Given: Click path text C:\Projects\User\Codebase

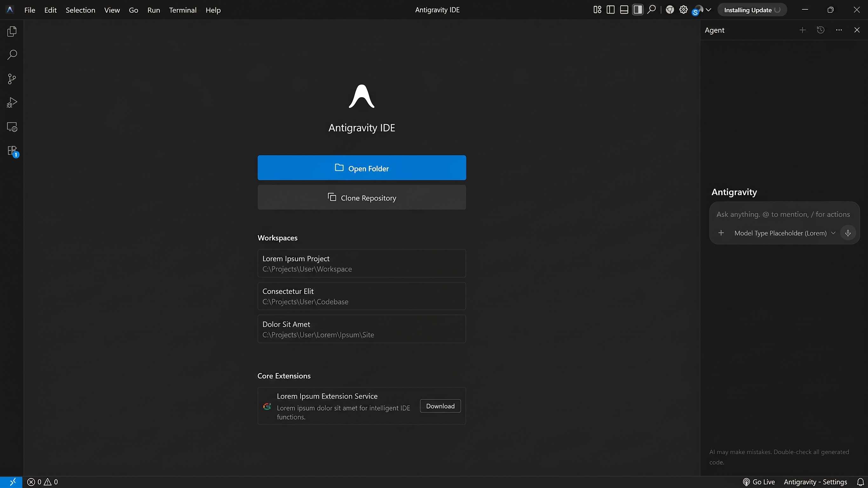Looking at the screenshot, I should pos(305,302).
